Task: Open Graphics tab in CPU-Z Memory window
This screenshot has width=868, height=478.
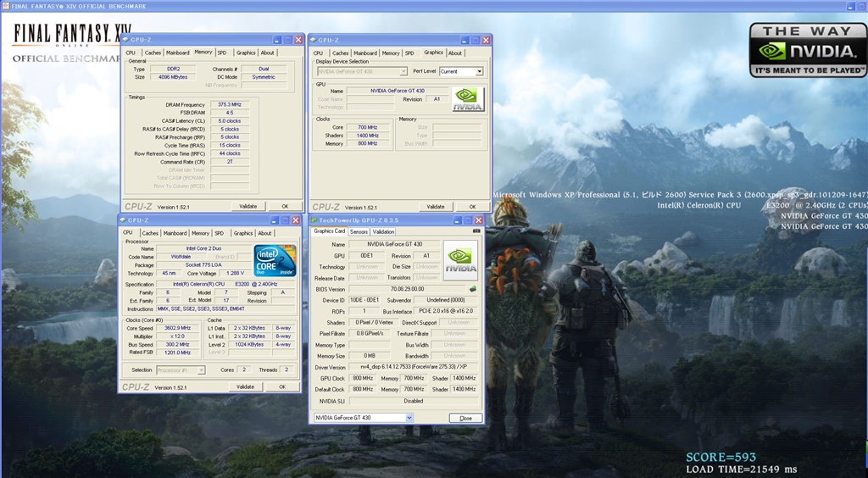Action: (x=246, y=53)
